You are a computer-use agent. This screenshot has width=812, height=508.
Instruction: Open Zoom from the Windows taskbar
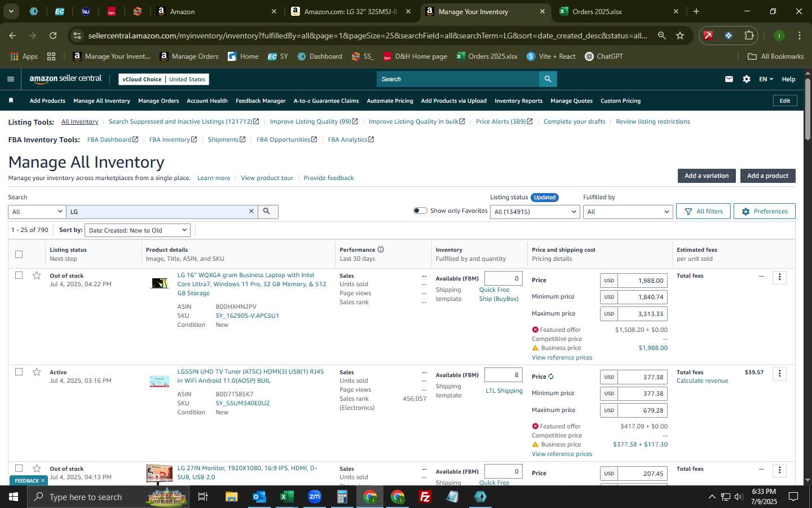point(314,497)
